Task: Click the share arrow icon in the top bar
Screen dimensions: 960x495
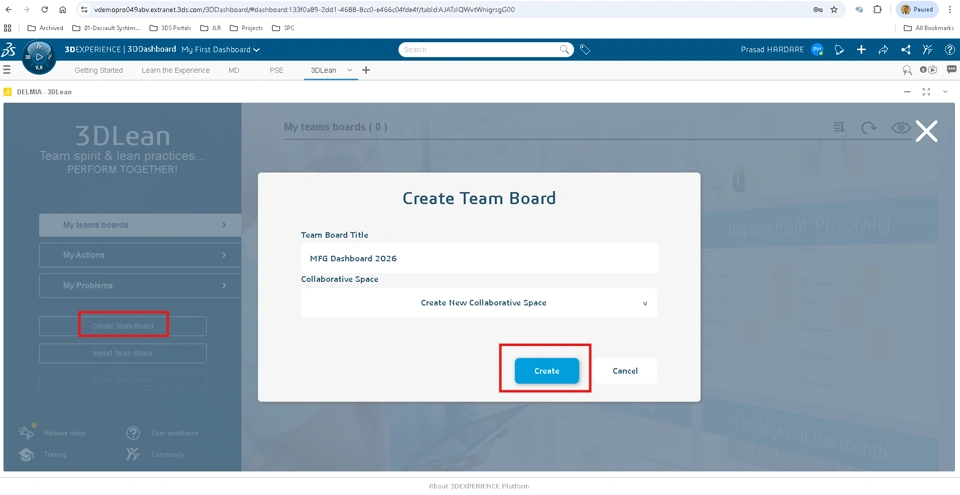Action: 883,50
